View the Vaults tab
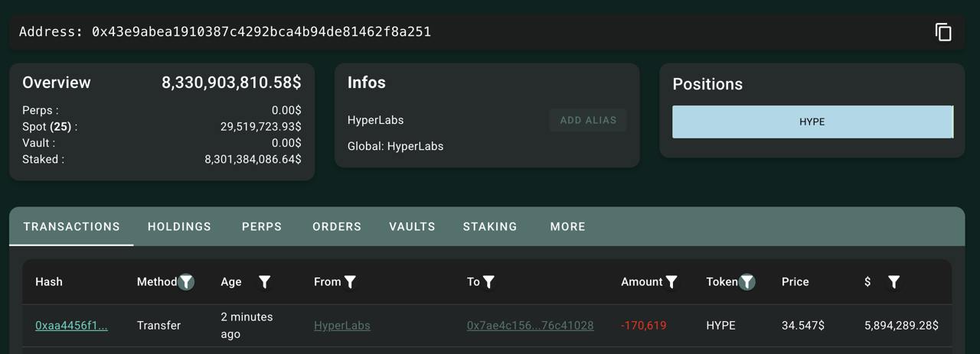Screen dimensions: 980x354 coord(412,226)
